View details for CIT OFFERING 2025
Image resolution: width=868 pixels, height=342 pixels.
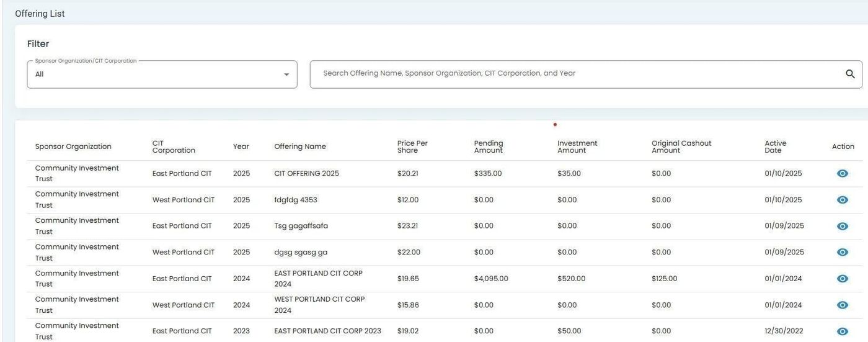(842, 174)
